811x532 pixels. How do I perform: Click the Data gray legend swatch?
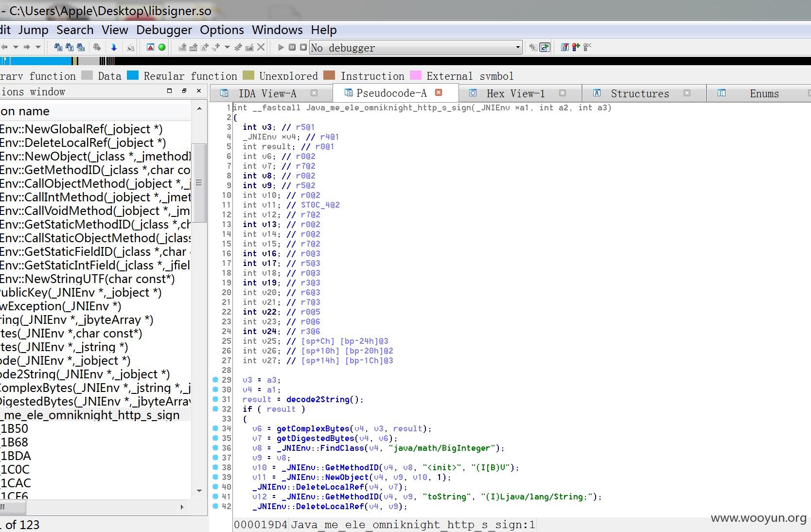[87, 75]
